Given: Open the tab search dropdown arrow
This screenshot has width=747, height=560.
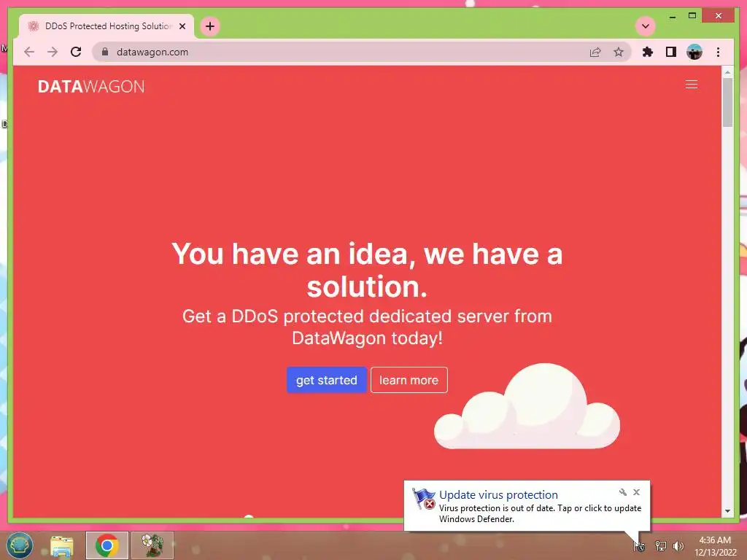Looking at the screenshot, I should tap(646, 26).
